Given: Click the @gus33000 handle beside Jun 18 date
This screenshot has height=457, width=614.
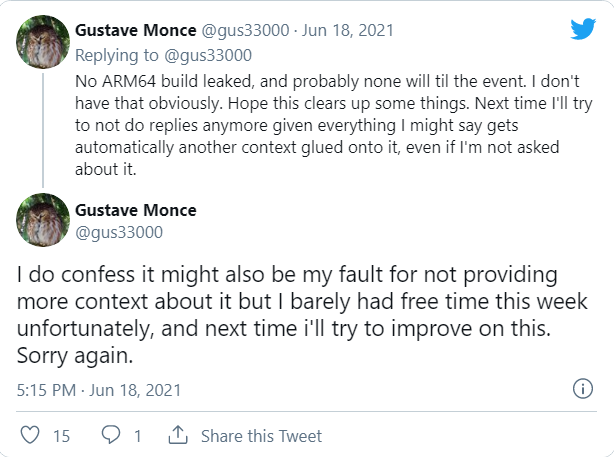Looking at the screenshot, I should [x=245, y=30].
